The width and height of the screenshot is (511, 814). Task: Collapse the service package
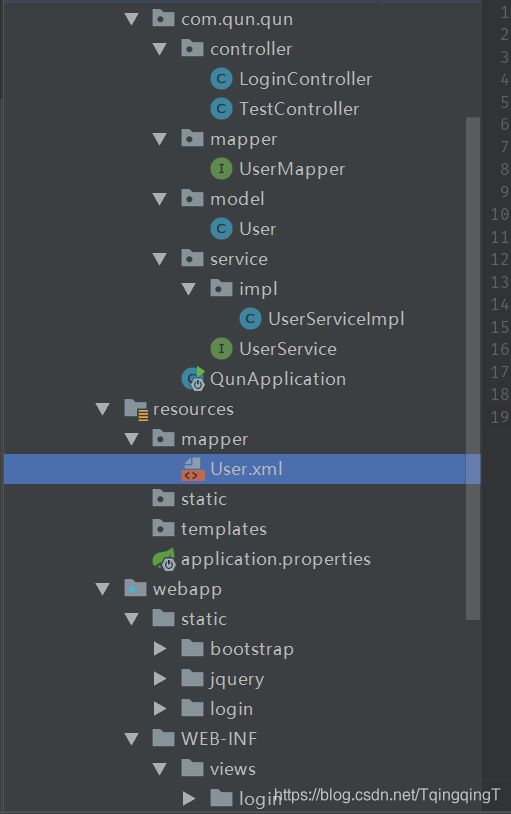[160, 259]
